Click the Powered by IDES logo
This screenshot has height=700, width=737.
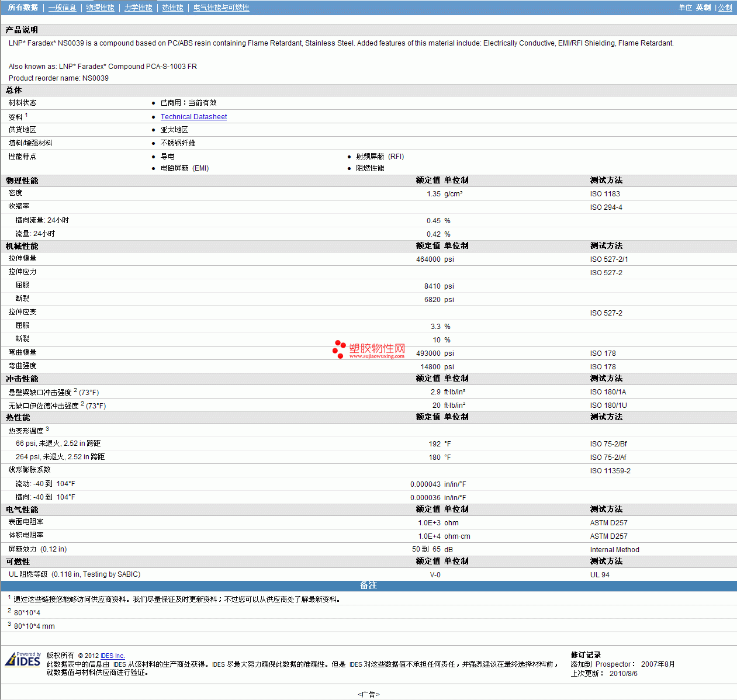23,659
